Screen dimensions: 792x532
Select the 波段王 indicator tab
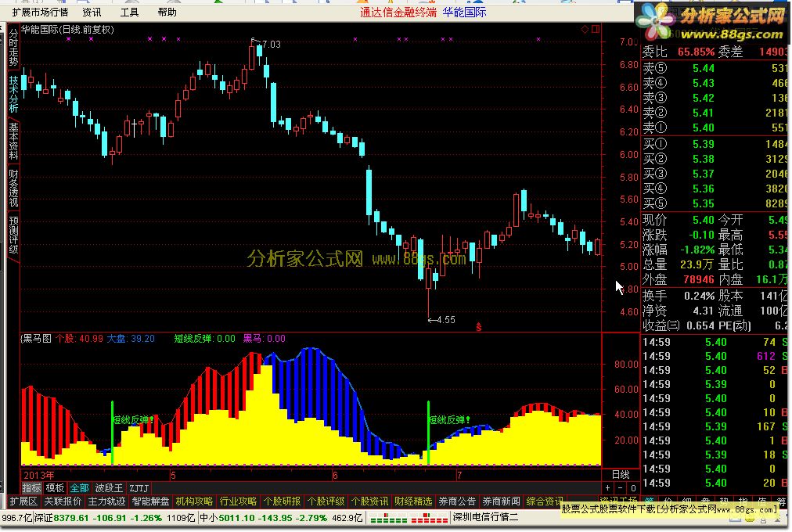coord(109,488)
